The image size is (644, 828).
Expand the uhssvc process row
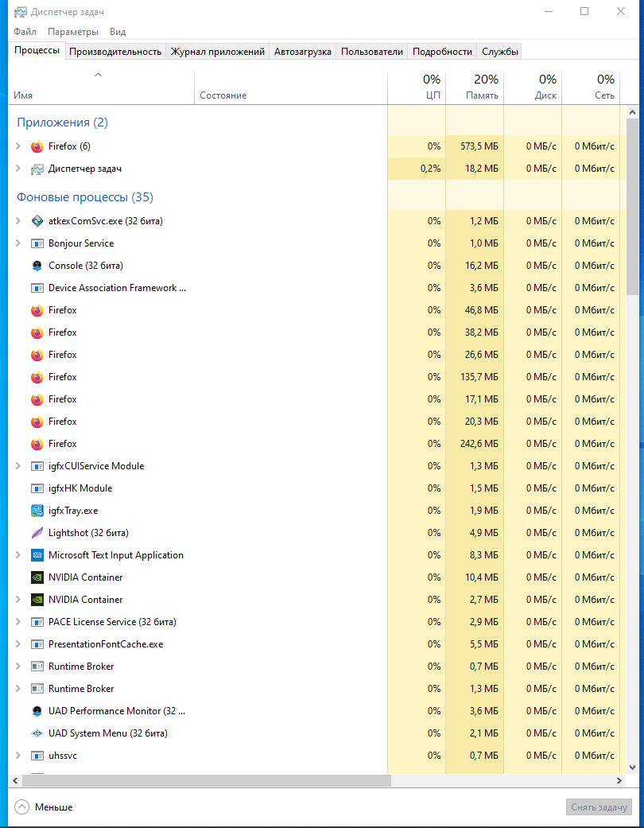(x=18, y=755)
